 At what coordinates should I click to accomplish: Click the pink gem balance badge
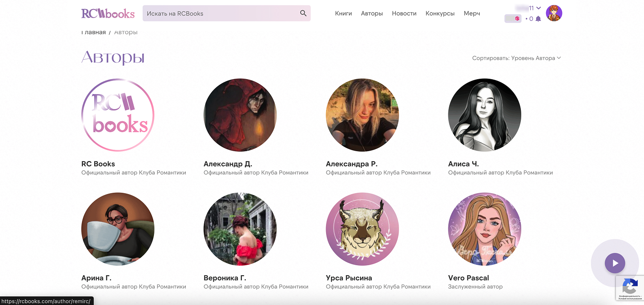[x=513, y=19]
